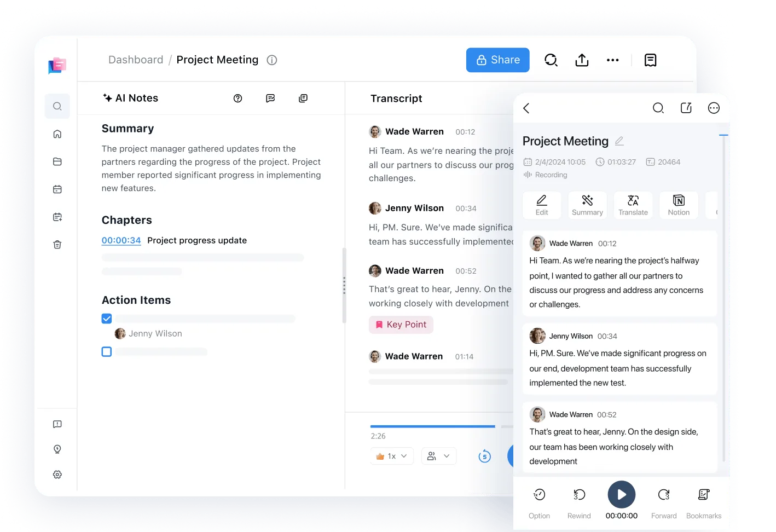Open tips lightbulb icon in sidebar
The width and height of the screenshot is (776, 532).
tap(57, 449)
